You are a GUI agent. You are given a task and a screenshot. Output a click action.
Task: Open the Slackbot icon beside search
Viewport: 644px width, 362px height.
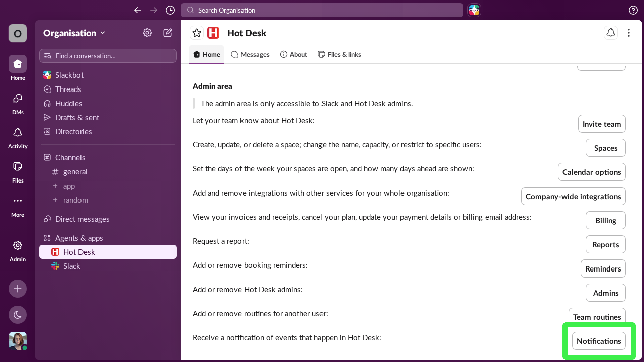tap(474, 10)
